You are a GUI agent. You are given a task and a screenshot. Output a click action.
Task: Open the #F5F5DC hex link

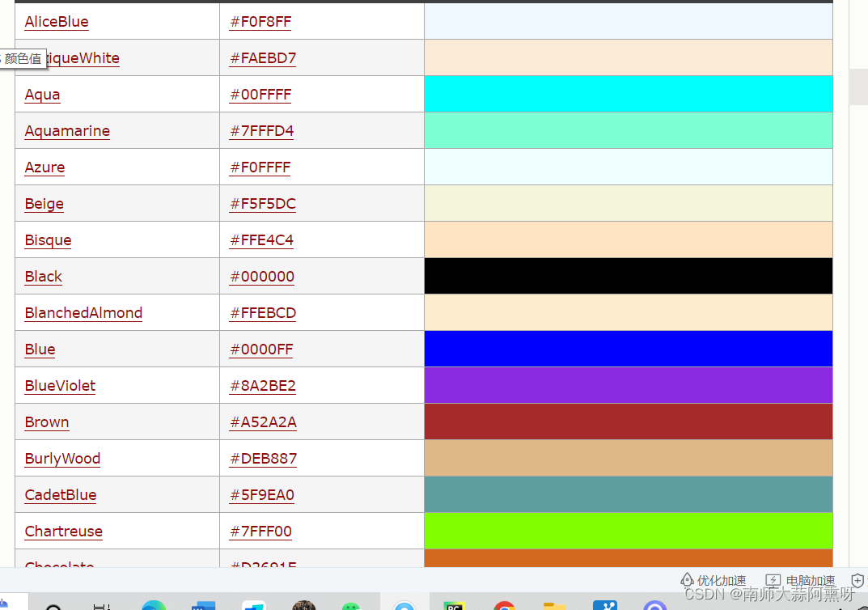pyautogui.click(x=263, y=204)
